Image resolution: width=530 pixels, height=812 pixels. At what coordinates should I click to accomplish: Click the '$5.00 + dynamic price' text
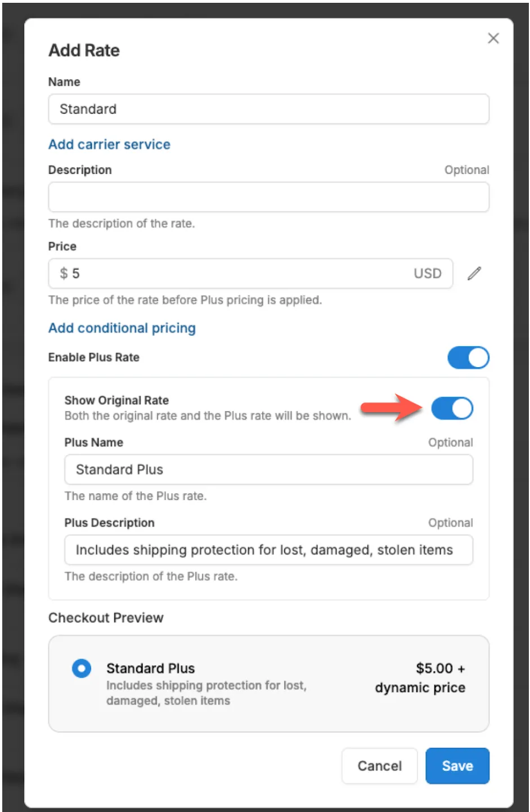(420, 678)
